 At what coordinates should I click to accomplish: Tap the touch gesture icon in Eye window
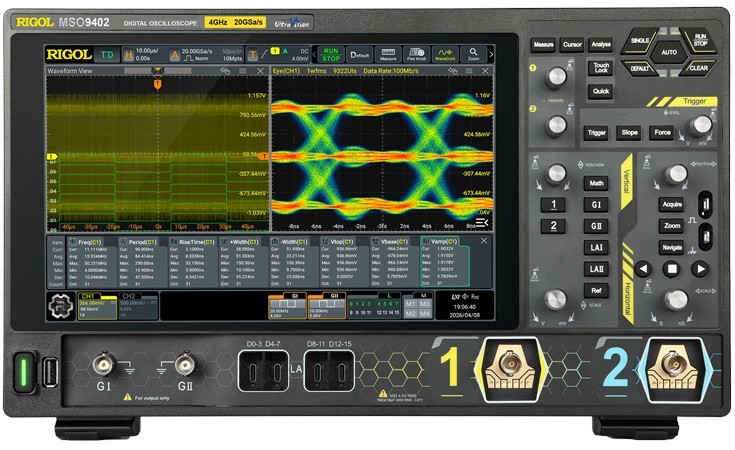[x=453, y=71]
